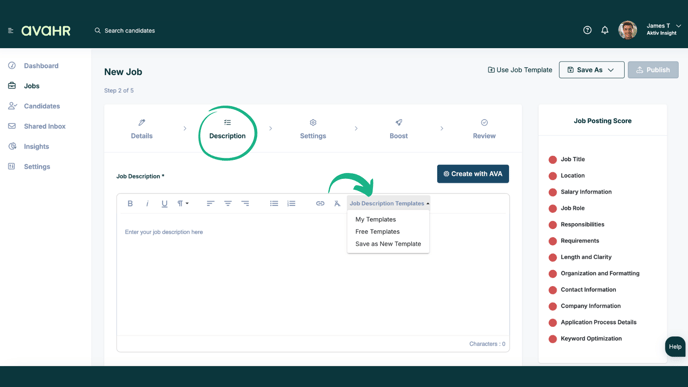This screenshot has width=688, height=387.
Task: Select the Description step tab
Action: [x=227, y=129]
